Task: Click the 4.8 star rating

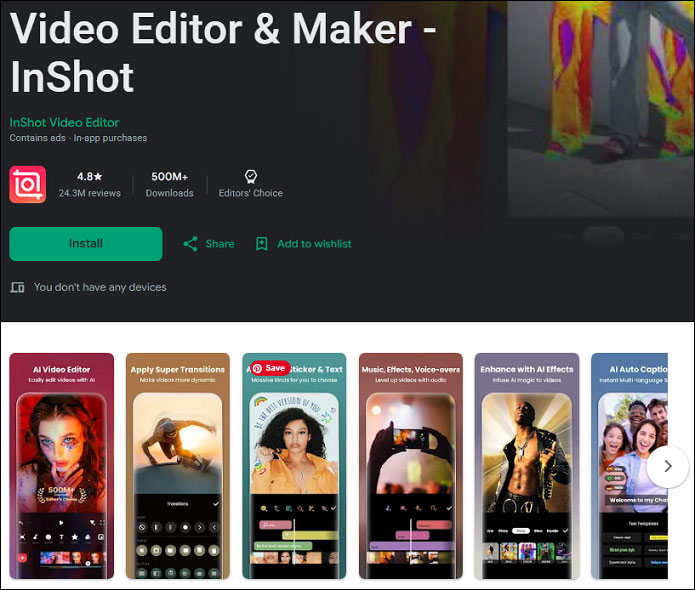Action: pyautogui.click(x=90, y=176)
